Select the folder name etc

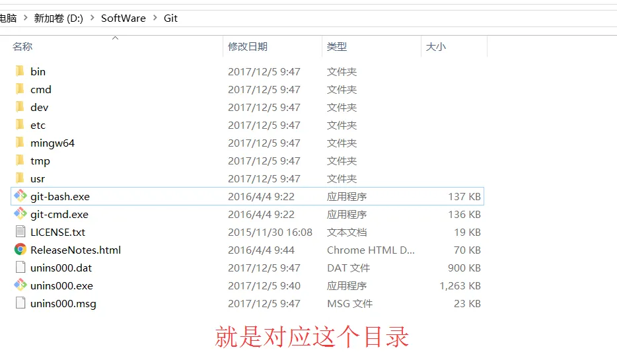[x=38, y=125]
